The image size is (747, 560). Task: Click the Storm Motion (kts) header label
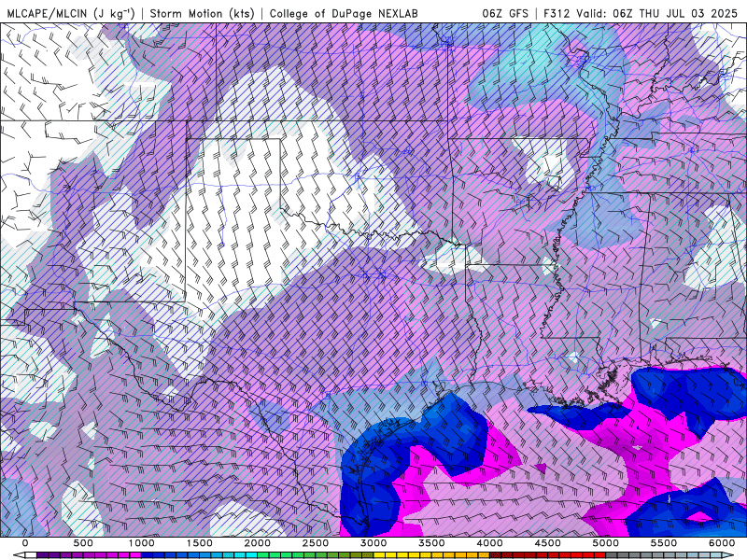(x=202, y=13)
